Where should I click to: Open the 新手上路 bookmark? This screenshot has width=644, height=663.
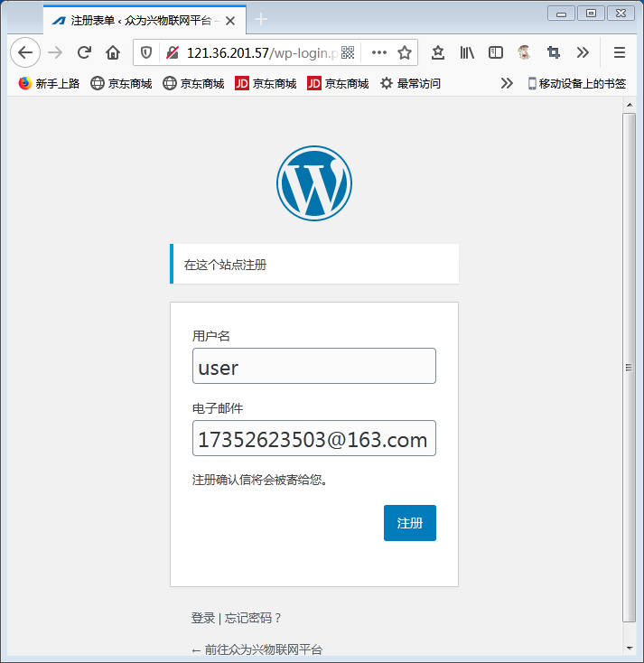[x=49, y=83]
